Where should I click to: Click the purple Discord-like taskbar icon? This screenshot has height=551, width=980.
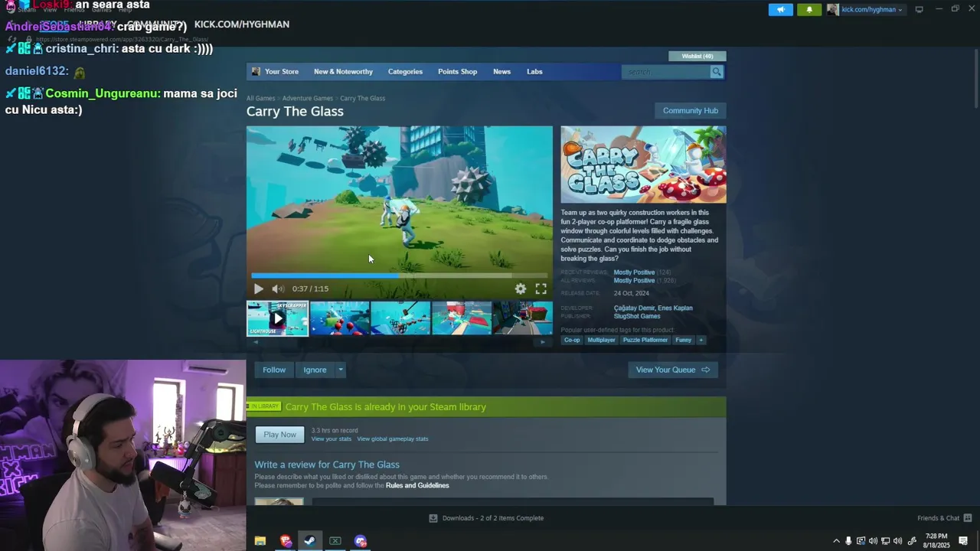(361, 541)
